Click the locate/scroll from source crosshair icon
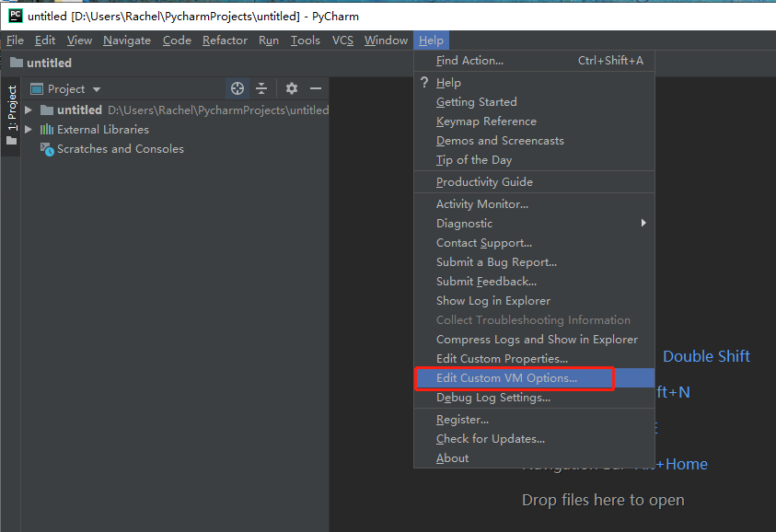 coord(237,88)
